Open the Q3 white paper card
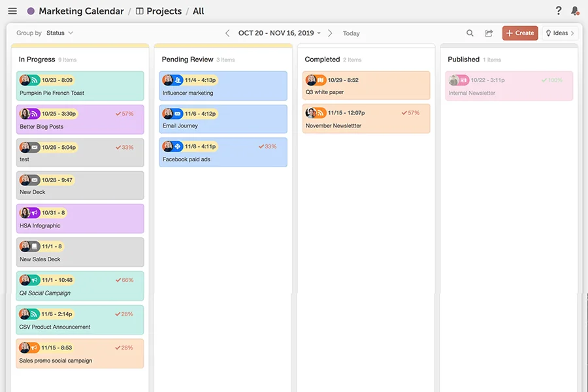Viewport: 588px width, 392px height. click(x=366, y=85)
